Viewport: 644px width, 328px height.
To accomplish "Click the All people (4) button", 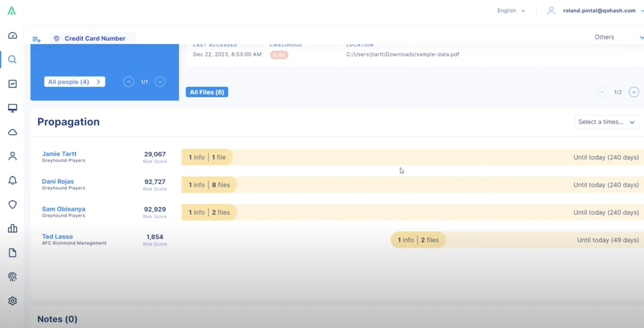I will click(x=74, y=82).
